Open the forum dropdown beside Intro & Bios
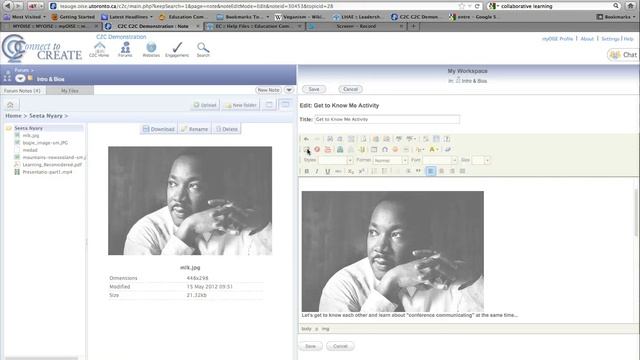 20,78
